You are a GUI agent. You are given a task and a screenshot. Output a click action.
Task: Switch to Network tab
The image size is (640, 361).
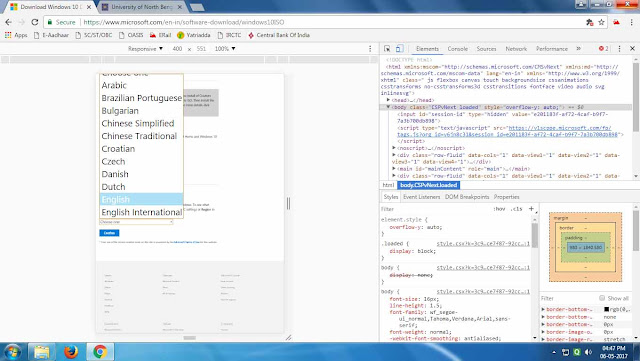tap(516, 49)
